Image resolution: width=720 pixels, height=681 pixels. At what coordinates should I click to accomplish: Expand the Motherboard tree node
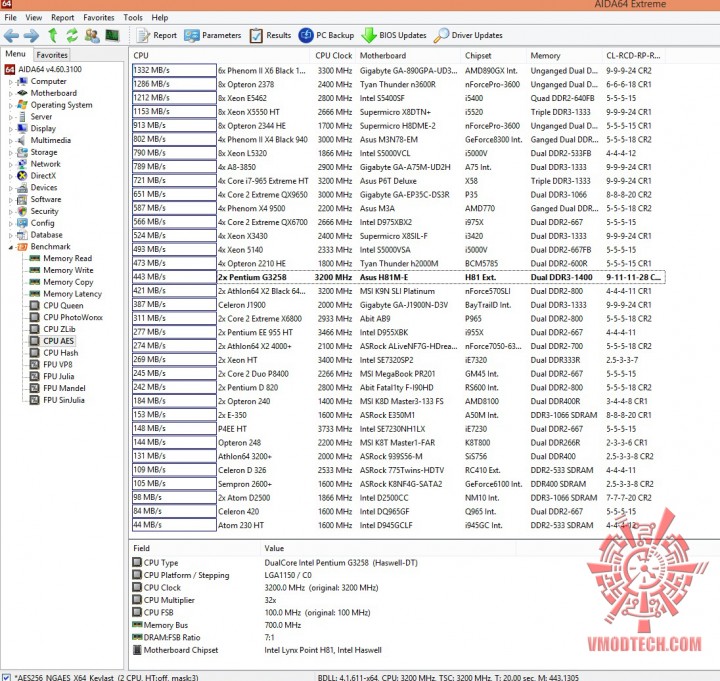[x=11, y=94]
